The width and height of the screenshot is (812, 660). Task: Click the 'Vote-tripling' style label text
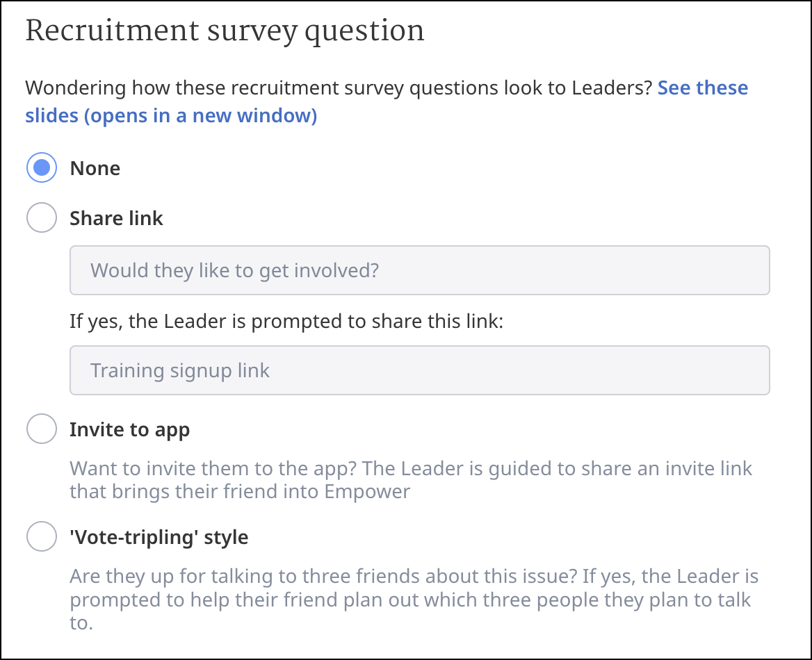(159, 537)
